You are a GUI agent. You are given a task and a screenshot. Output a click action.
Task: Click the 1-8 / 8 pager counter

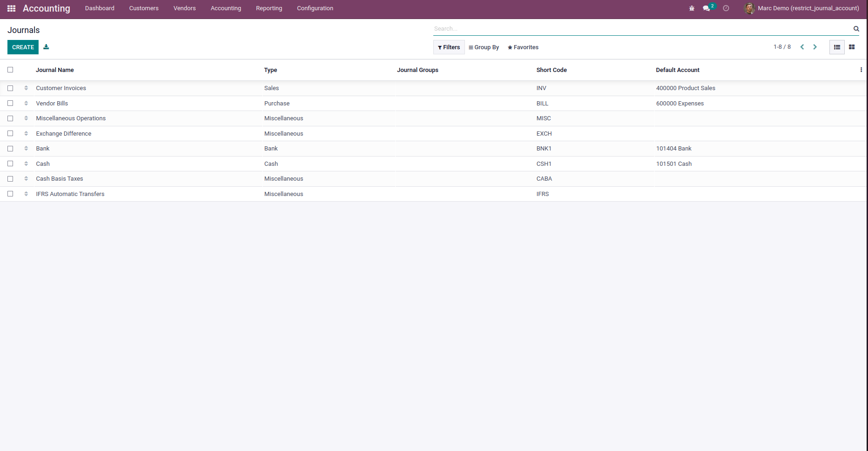pyautogui.click(x=782, y=47)
